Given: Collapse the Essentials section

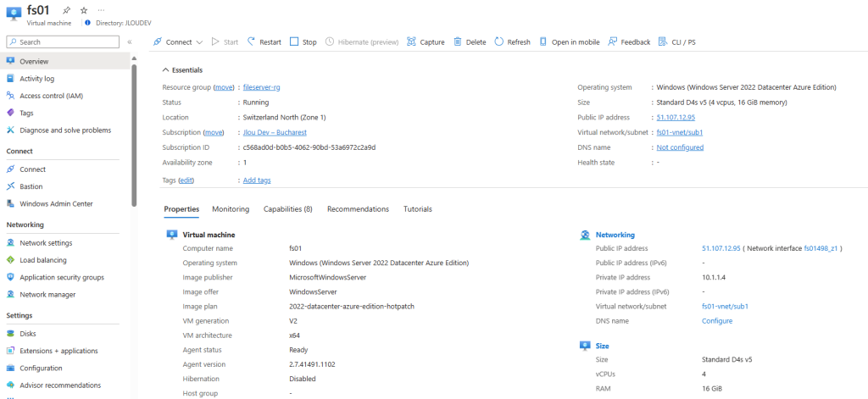Looking at the screenshot, I should click(x=182, y=70).
